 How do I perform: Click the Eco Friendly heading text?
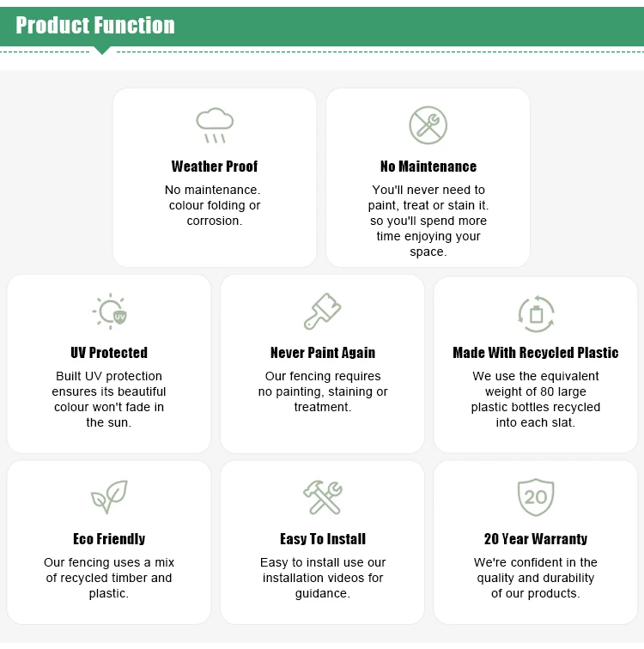[x=109, y=539]
